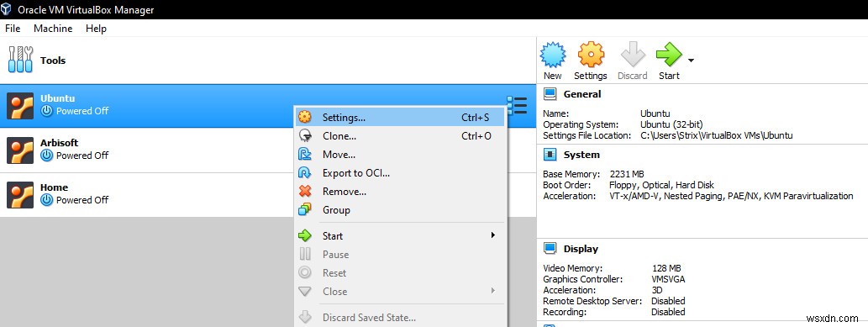The height and width of the screenshot is (327, 868).
Task: Click the Remote Desktop Server Disabled value
Action: click(668, 301)
